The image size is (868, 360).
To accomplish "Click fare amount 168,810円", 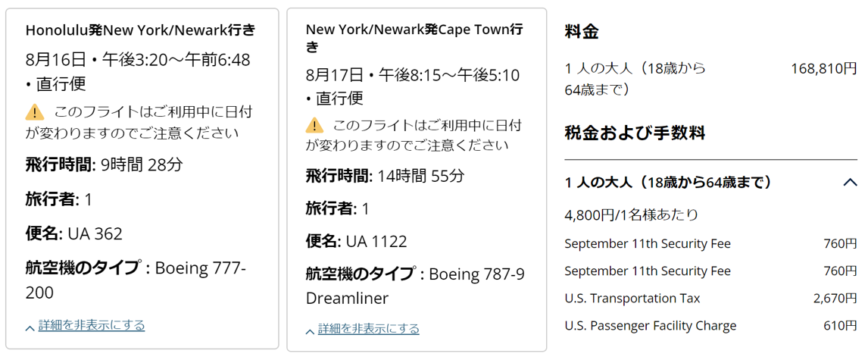I will 824,69.
